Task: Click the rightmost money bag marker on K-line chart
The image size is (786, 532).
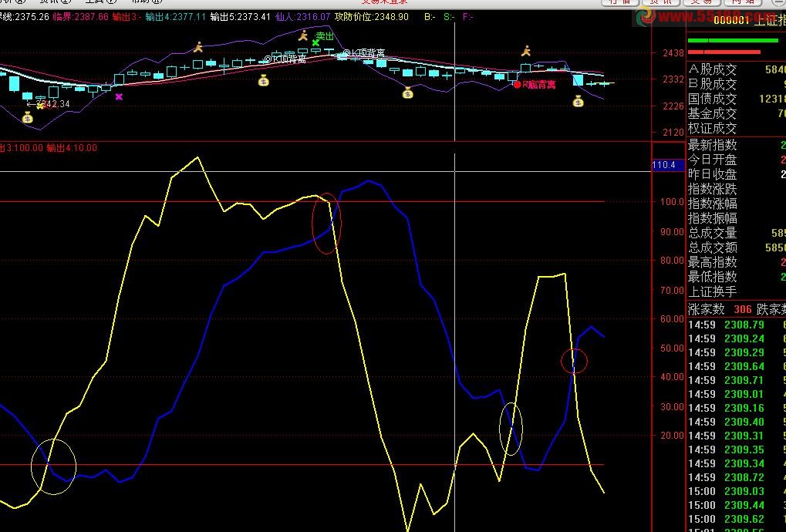Action: (x=578, y=102)
